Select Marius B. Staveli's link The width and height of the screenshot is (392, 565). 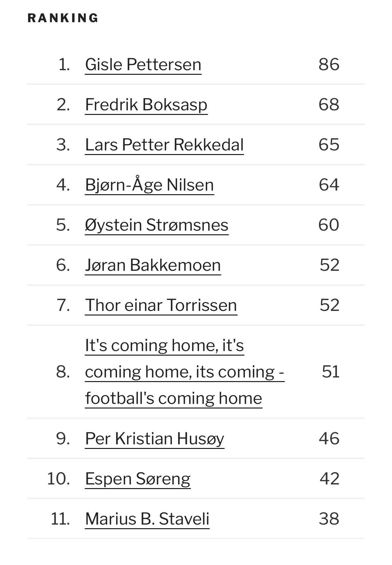click(147, 519)
